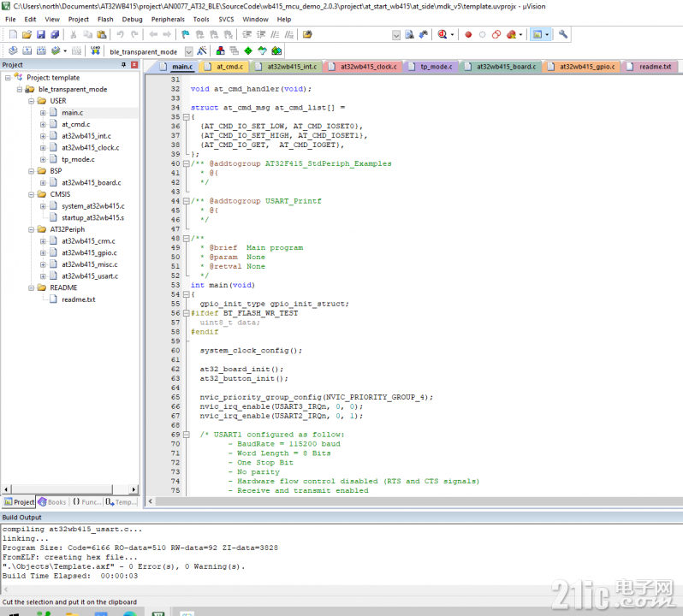Click the Open file folder icon
Viewport: 683px width, 616px height.
coord(27,34)
